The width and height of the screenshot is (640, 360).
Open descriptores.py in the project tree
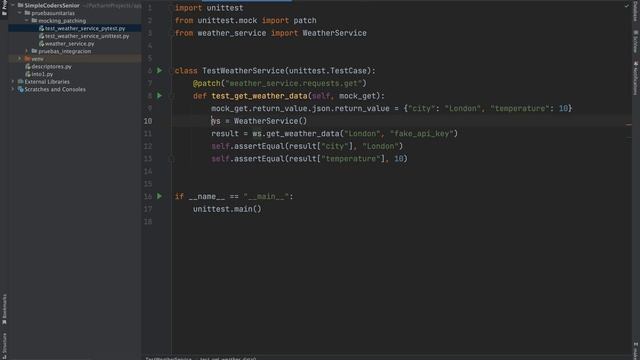[51, 67]
